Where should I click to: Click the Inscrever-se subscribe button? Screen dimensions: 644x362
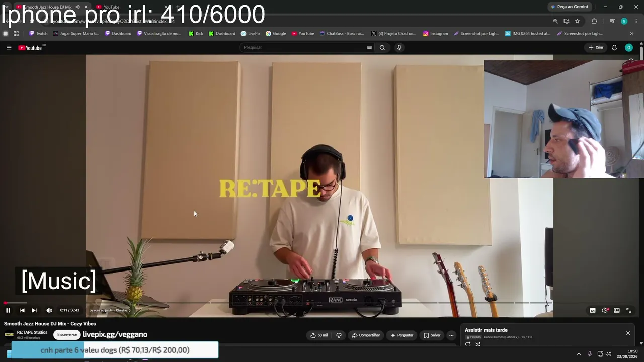coord(67,335)
